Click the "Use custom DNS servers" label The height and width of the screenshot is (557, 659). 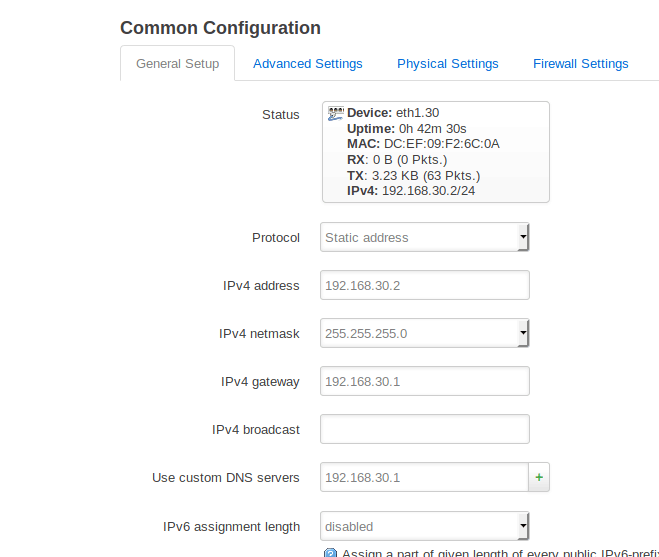point(226,478)
